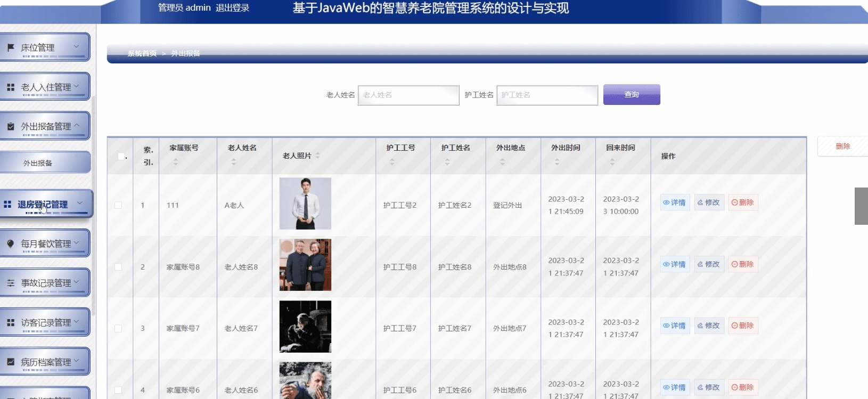Click the grid icon beside 退房登记管理

pos(7,204)
